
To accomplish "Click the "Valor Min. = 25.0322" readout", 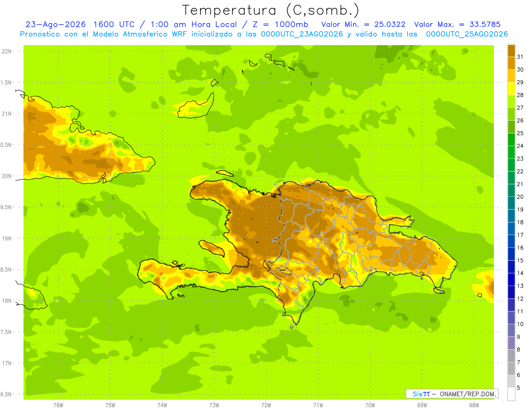I will pos(364,24).
